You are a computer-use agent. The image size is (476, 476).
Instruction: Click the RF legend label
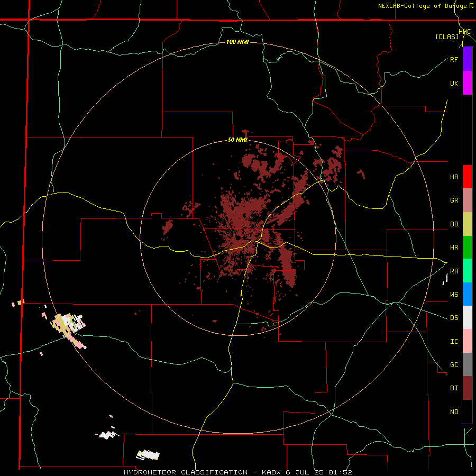(454, 59)
